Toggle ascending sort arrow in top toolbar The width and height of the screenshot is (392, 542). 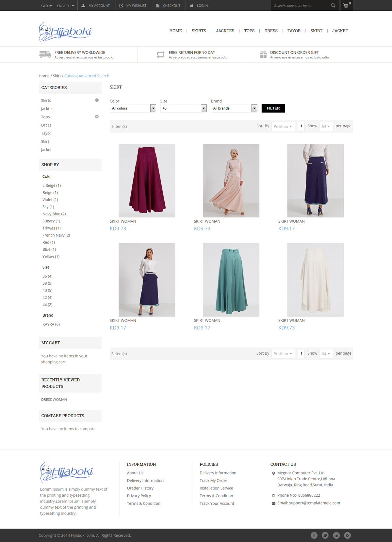click(301, 126)
